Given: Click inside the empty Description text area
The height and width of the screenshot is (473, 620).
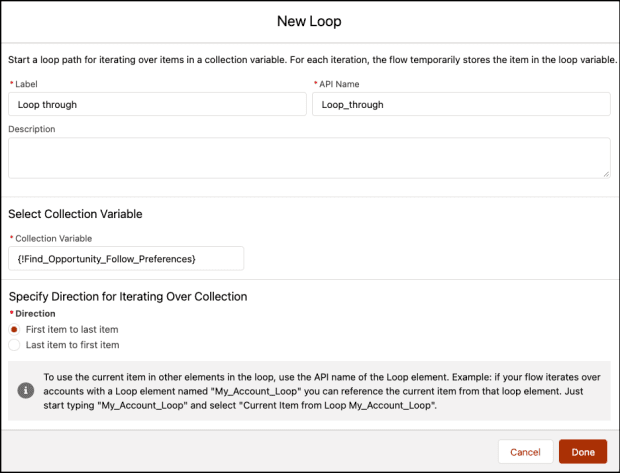Looking at the screenshot, I should (x=309, y=158).
